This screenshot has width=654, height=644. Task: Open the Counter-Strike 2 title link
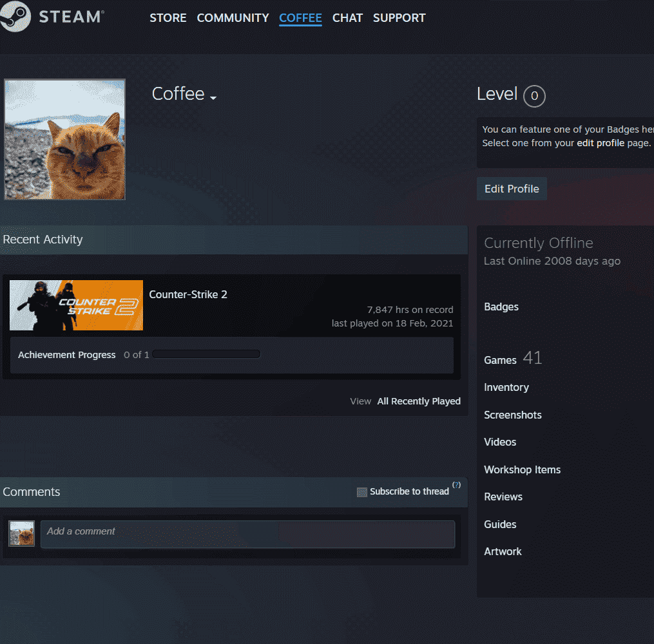188,294
